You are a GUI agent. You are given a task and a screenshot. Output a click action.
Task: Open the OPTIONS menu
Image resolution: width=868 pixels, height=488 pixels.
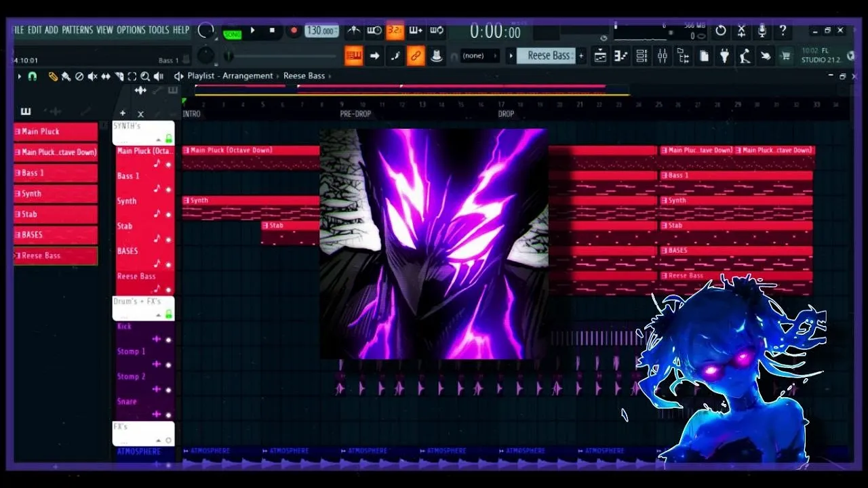[131, 30]
